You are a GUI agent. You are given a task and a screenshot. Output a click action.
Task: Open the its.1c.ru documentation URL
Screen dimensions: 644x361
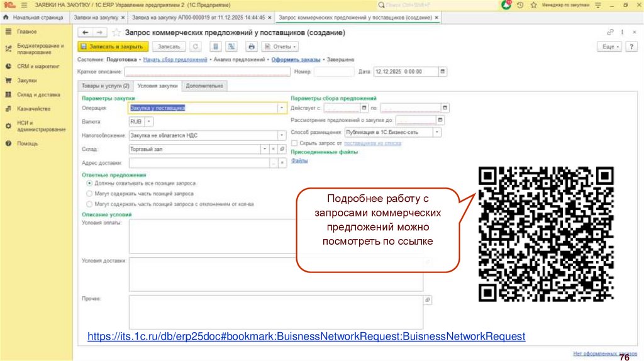click(x=306, y=336)
